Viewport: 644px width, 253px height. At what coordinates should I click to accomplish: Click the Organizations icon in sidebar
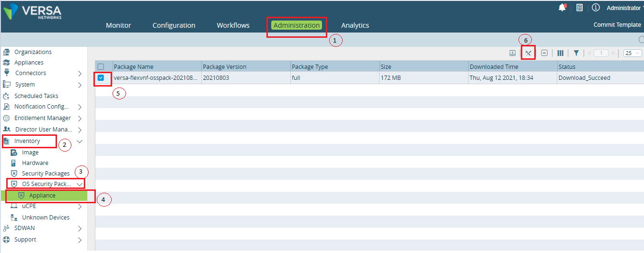[x=6, y=52]
